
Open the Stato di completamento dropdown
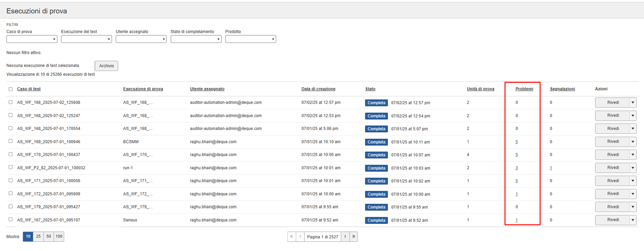(196, 39)
